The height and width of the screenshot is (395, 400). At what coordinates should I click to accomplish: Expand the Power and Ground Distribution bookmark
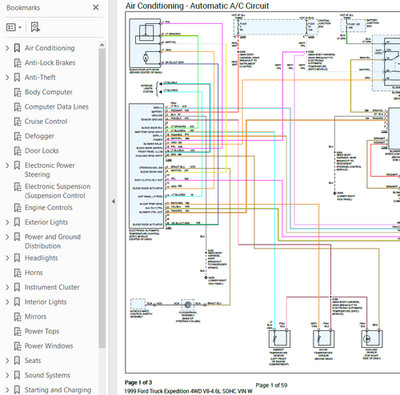click(7, 237)
